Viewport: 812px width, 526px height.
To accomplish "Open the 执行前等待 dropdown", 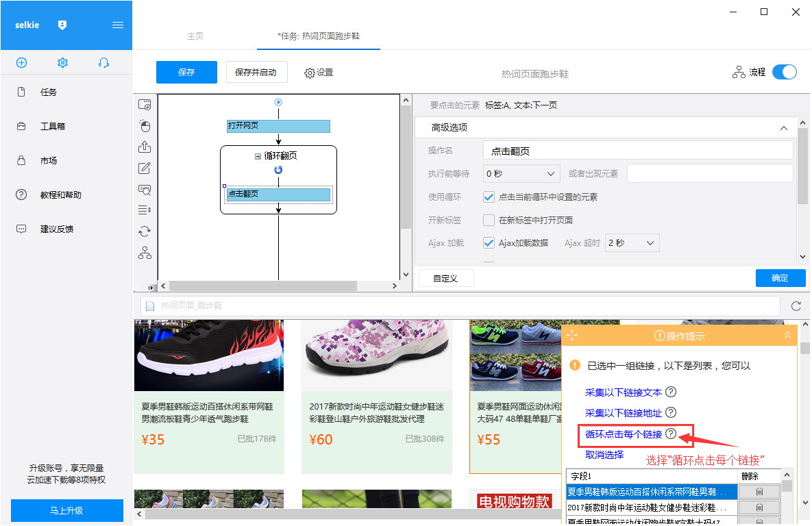I will (521, 173).
